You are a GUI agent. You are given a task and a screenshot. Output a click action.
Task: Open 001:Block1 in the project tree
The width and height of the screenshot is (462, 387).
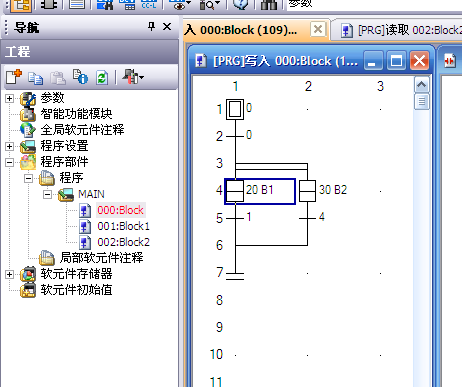click(x=123, y=226)
